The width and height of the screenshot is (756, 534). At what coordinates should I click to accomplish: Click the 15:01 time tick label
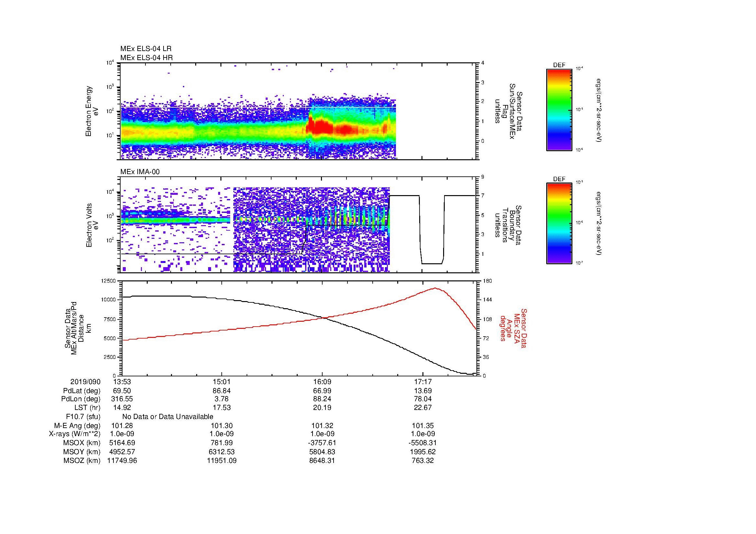point(222,382)
